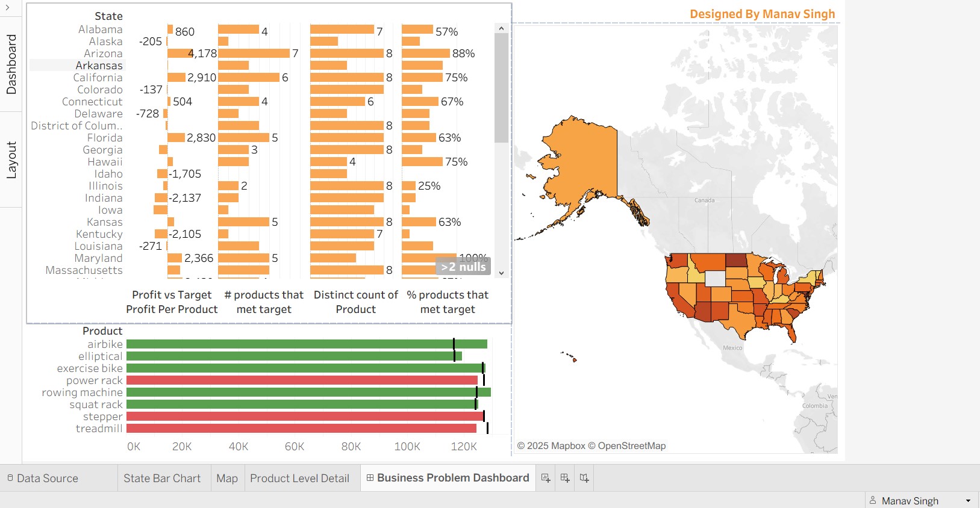980x508 pixels.
Task: Click the New Story icon
Action: (x=584, y=478)
